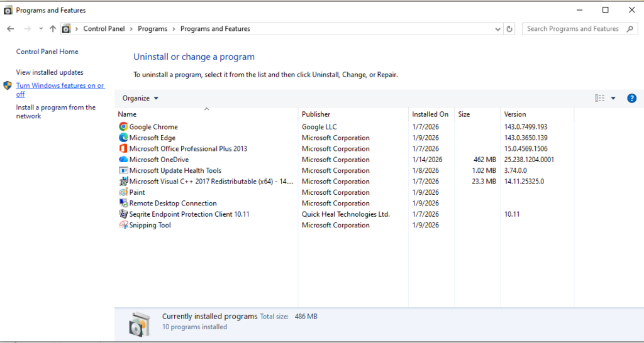The width and height of the screenshot is (644, 343).
Task: Sort programs by Installed On column
Action: (x=430, y=114)
